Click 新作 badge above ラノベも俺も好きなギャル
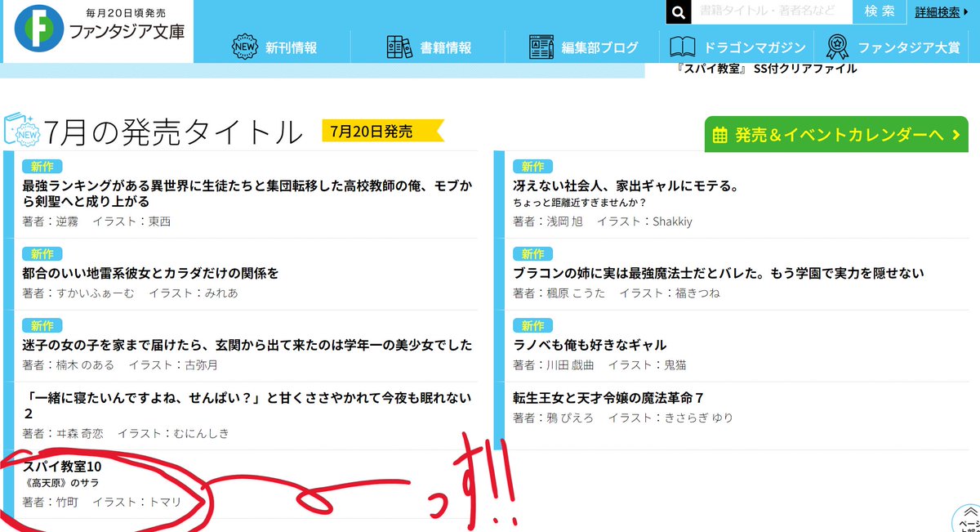The width and height of the screenshot is (980, 532). (x=532, y=326)
